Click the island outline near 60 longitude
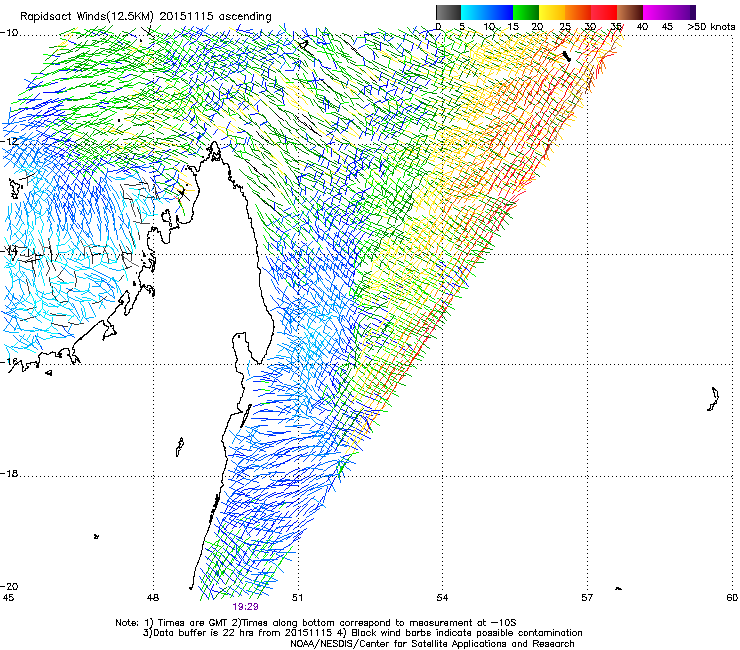 pos(713,399)
